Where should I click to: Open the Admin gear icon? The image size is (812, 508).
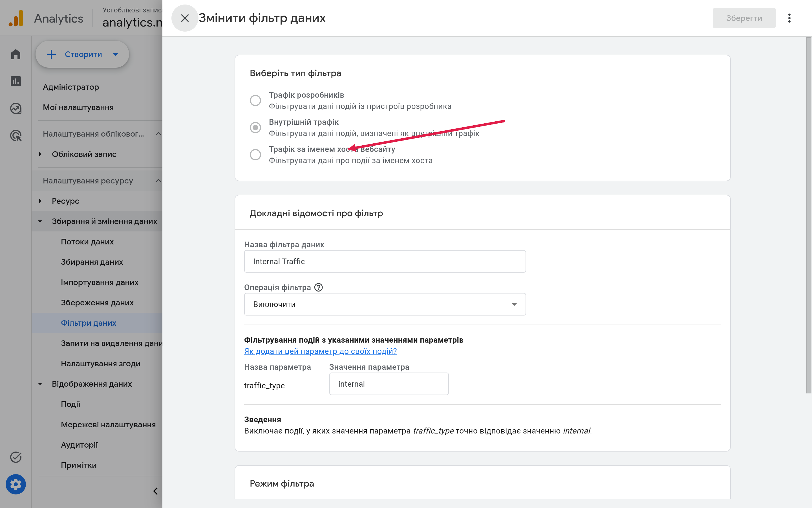[16, 484]
